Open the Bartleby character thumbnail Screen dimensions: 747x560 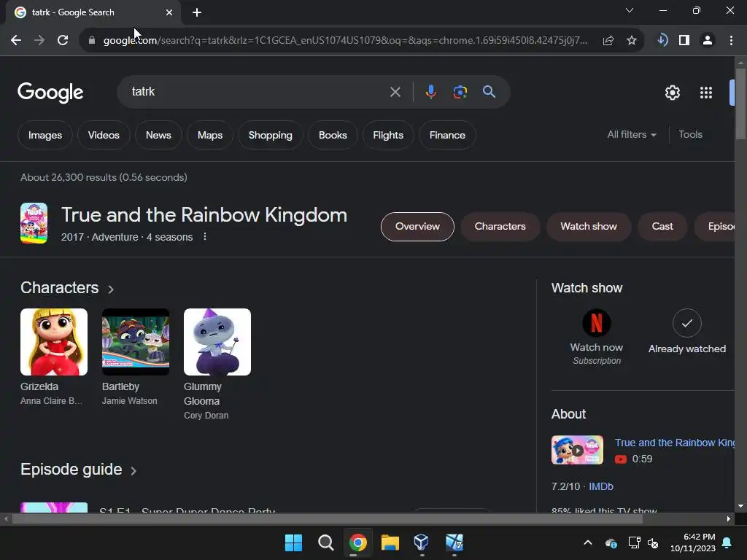[x=135, y=342]
